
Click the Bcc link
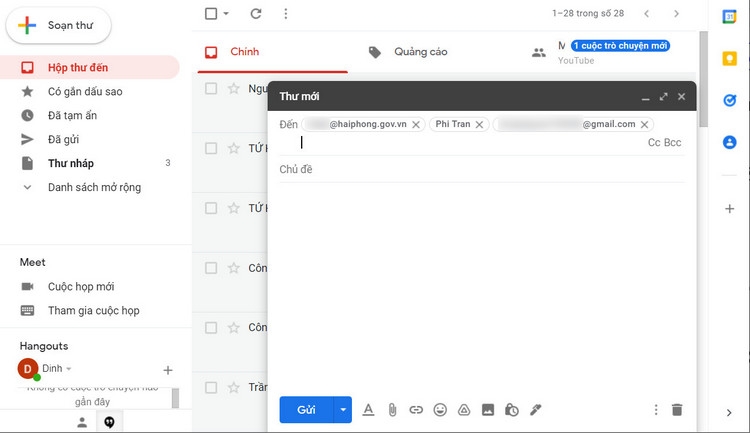pyautogui.click(x=673, y=143)
